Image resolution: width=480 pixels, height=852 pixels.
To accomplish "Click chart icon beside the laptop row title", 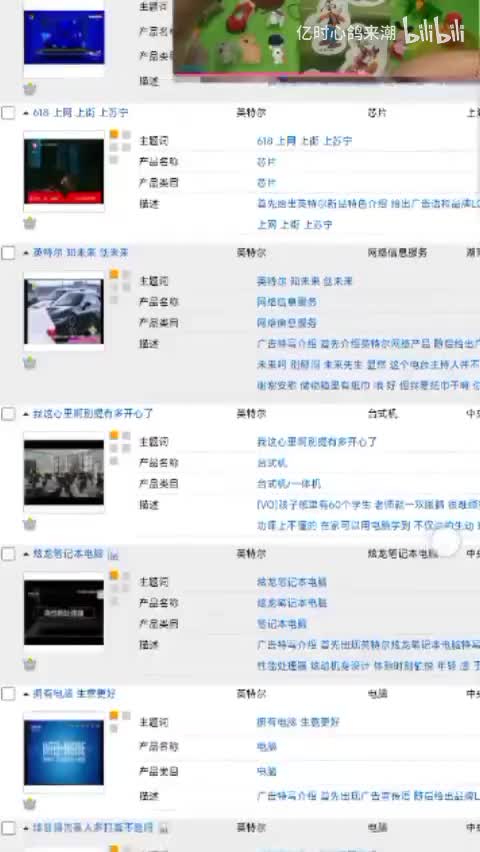I will (113, 555).
